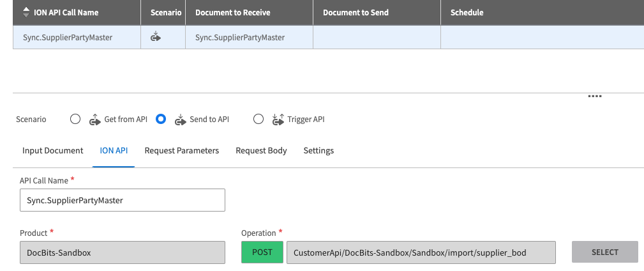Click the Send to API icon beside its radio button
This screenshot has height=271, width=644.
coord(181,119)
